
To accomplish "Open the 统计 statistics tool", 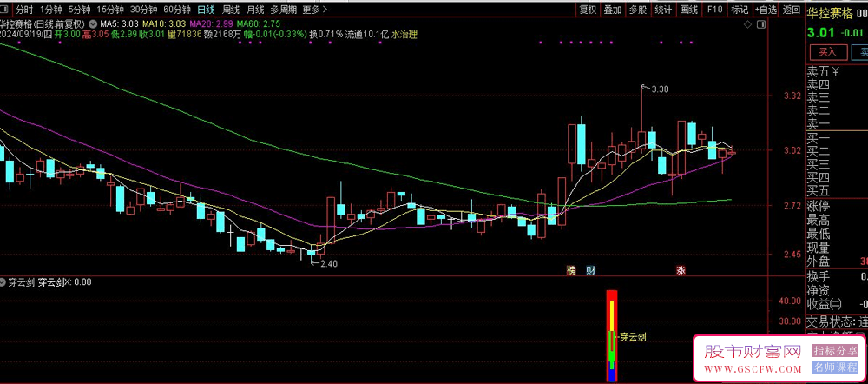I will pyautogui.click(x=663, y=10).
